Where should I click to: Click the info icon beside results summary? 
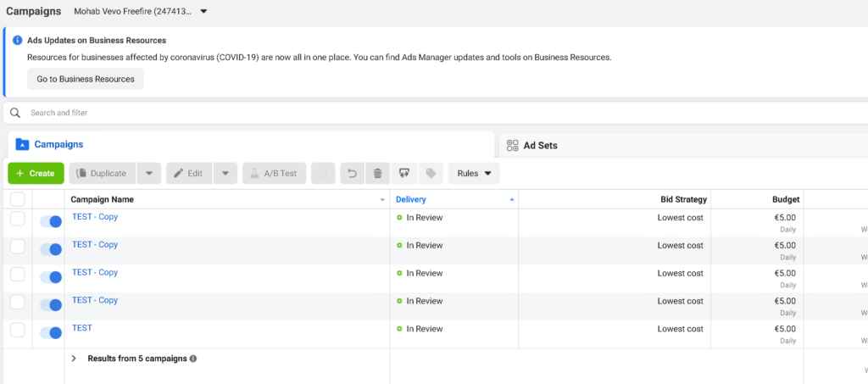pyautogui.click(x=193, y=359)
